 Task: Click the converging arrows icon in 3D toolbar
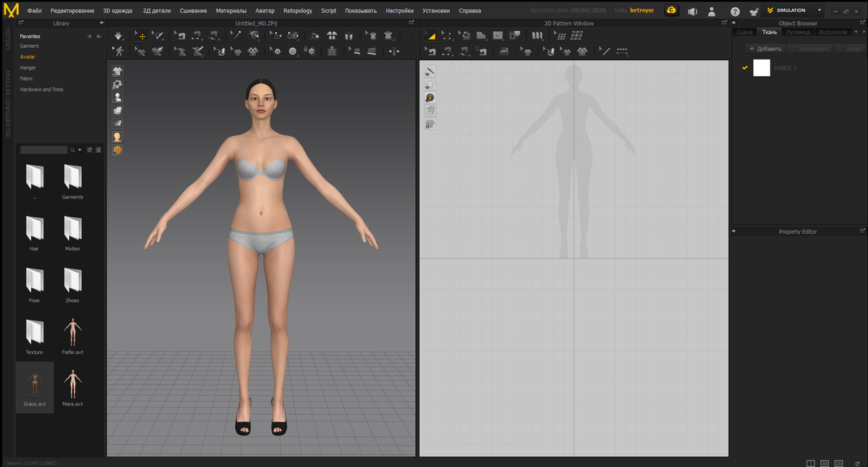tap(393, 51)
